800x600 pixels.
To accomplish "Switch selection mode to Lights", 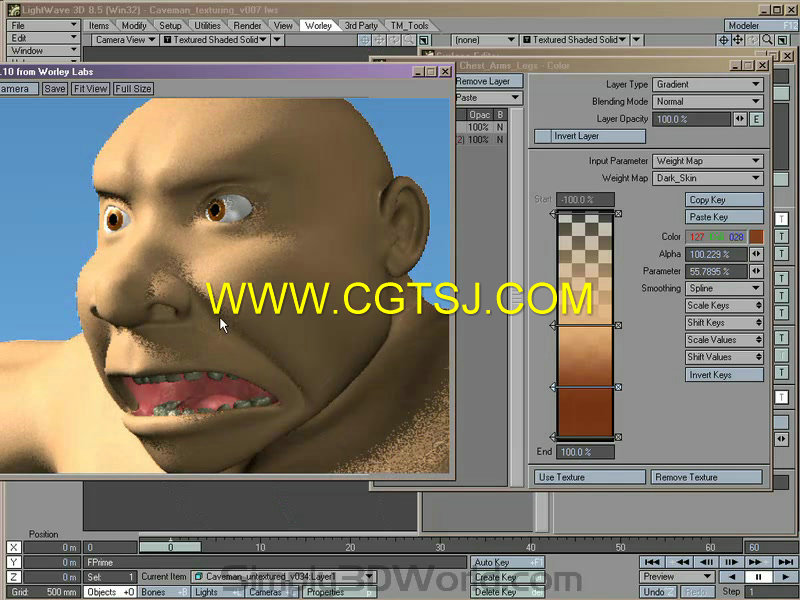I will tap(218, 592).
